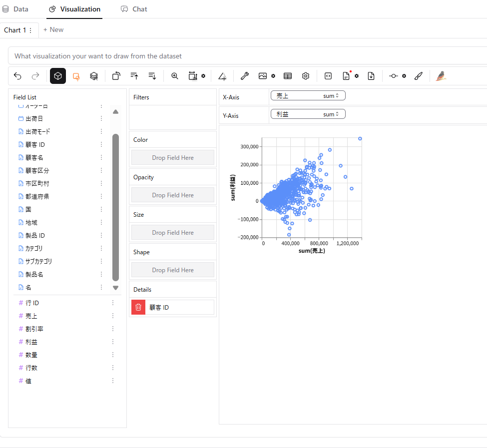Image resolution: width=487 pixels, height=448 pixels.
Task: Toggle the aggregation mode in the toolbar
Action: coord(76,75)
